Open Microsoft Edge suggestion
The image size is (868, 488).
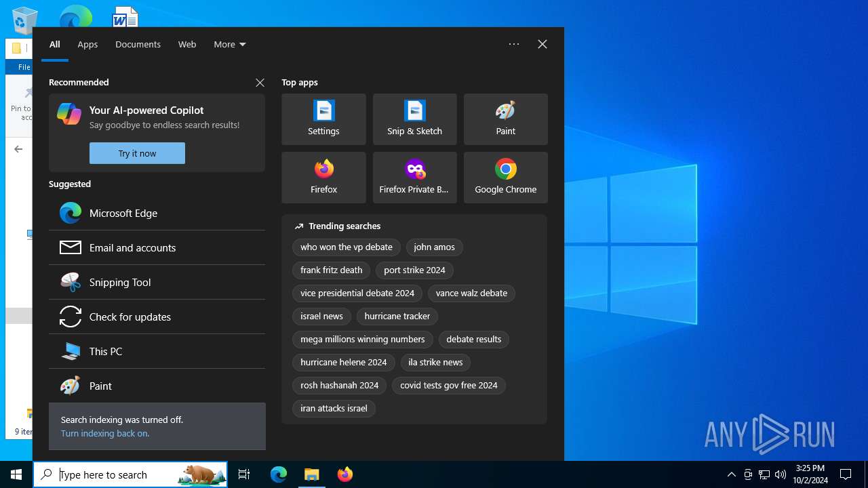coord(157,213)
